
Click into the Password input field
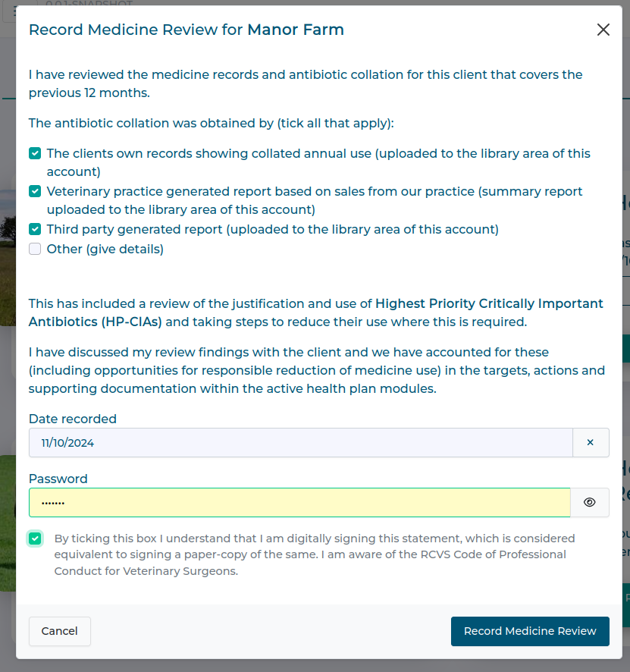(299, 502)
